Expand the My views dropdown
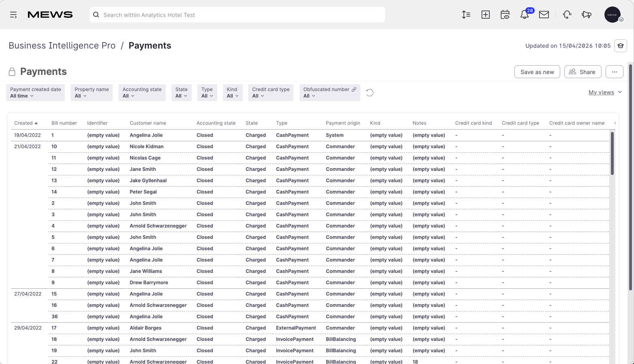Image resolution: width=634 pixels, height=364 pixels. 605,92
